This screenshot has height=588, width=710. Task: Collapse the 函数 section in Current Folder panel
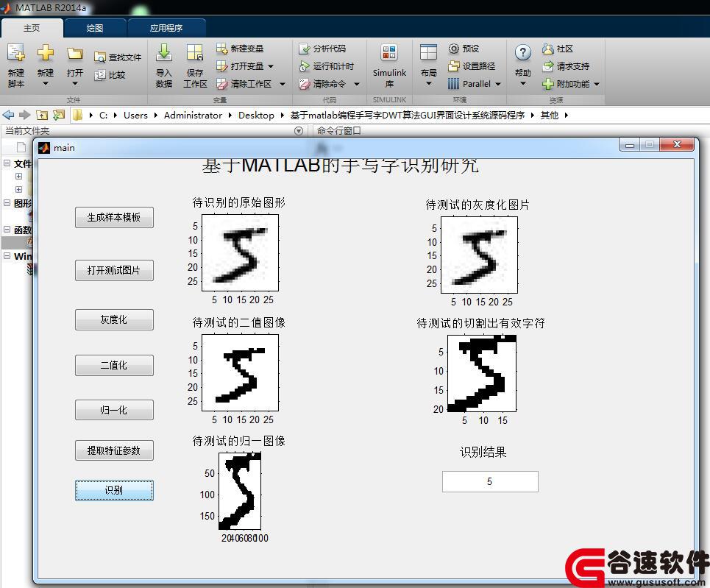click(7, 229)
